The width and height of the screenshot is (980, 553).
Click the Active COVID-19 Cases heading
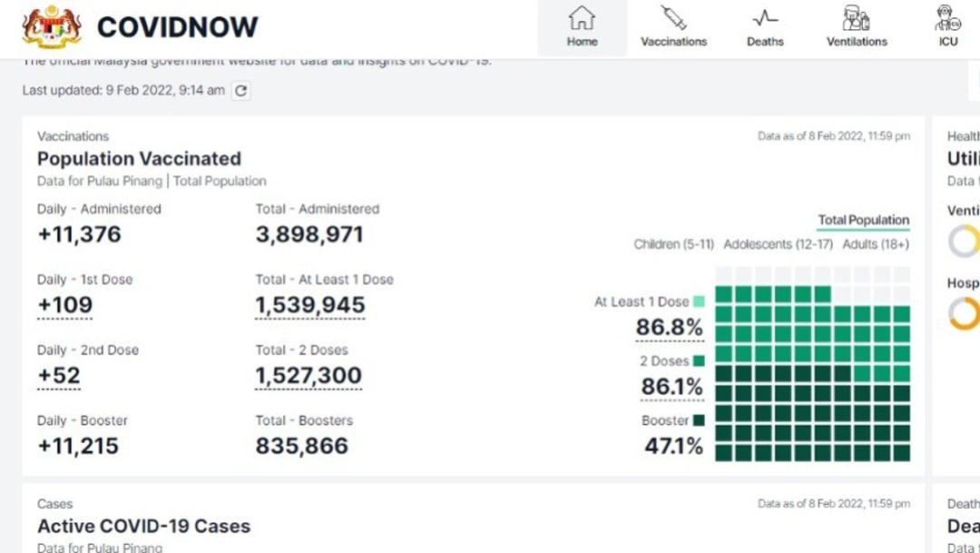point(143,526)
